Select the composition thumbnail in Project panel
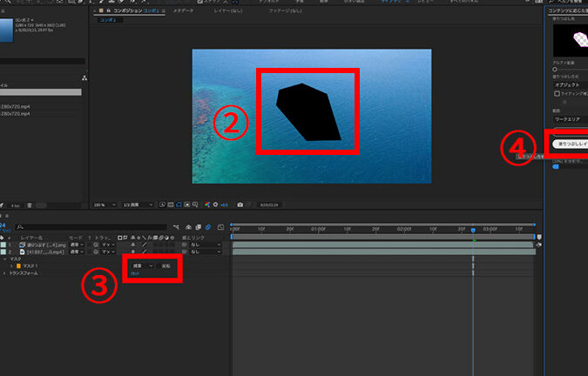 point(6,30)
